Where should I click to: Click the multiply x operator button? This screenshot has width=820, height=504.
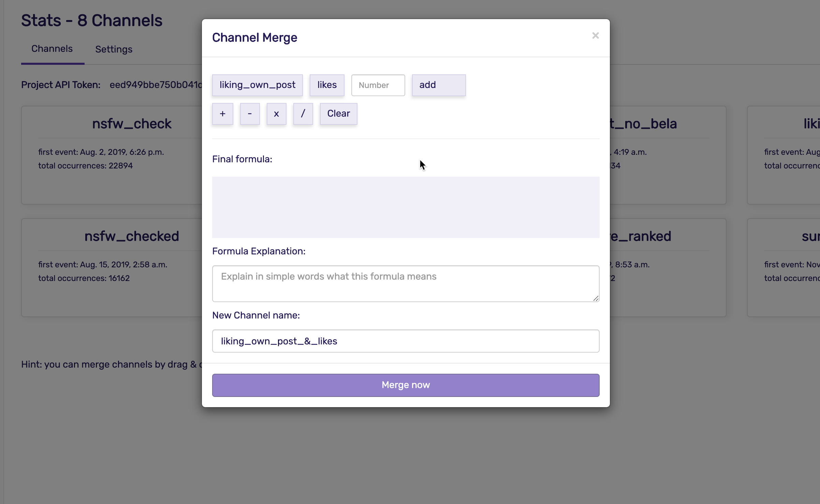[x=276, y=114]
